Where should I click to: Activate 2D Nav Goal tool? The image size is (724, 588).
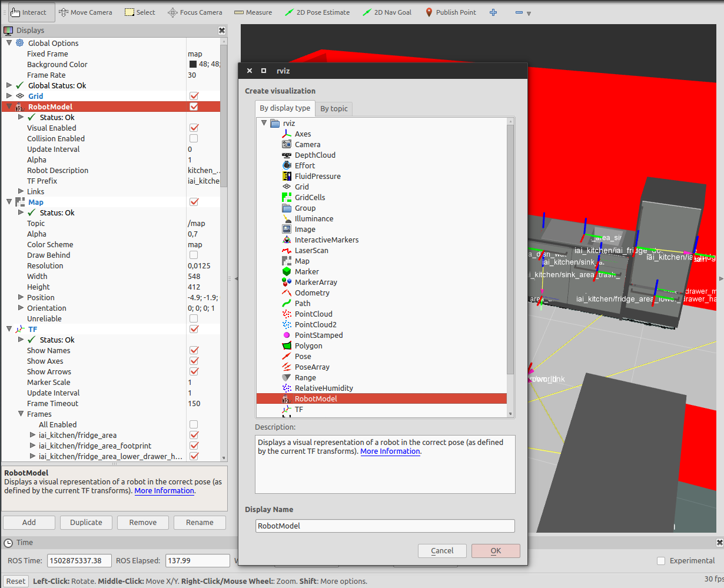pos(387,12)
